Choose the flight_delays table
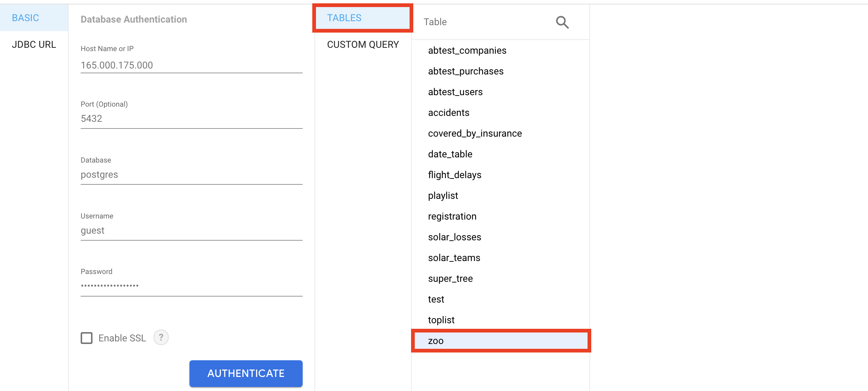The image size is (868, 391). pyautogui.click(x=455, y=175)
